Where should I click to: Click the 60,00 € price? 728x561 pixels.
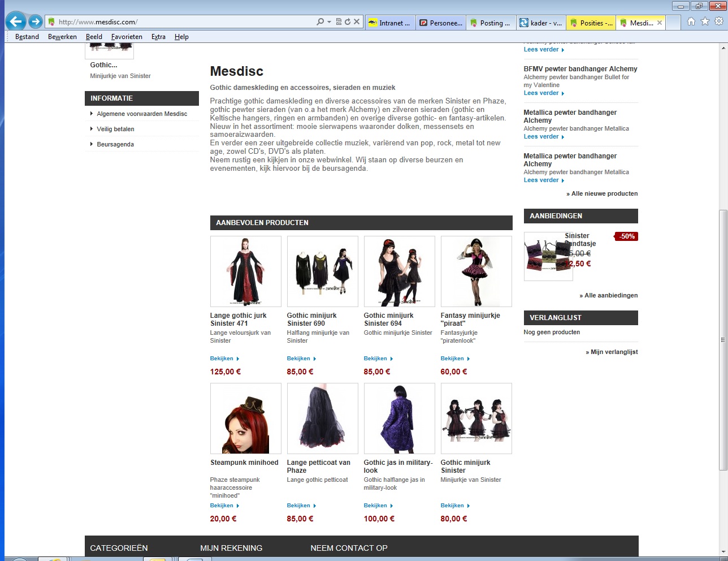point(454,372)
